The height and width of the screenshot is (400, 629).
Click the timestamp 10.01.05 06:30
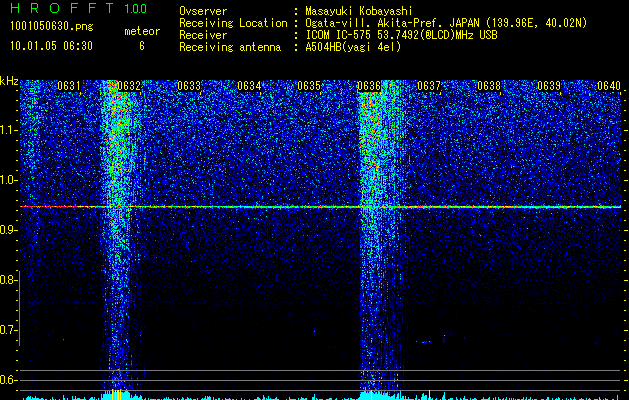coord(51,46)
